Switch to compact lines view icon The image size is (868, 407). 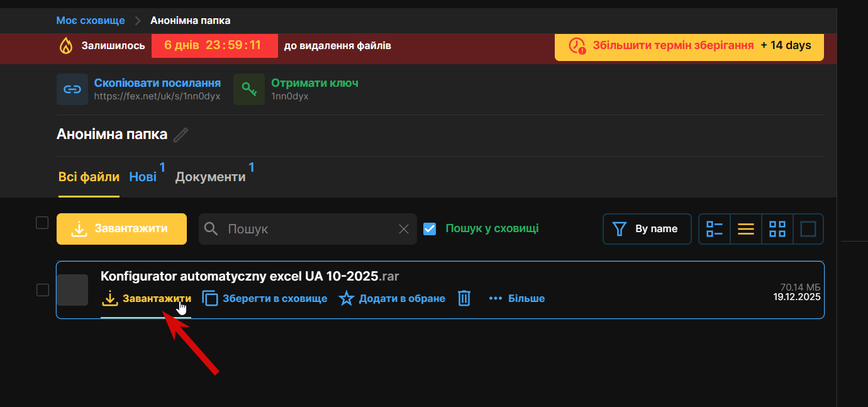(x=746, y=229)
